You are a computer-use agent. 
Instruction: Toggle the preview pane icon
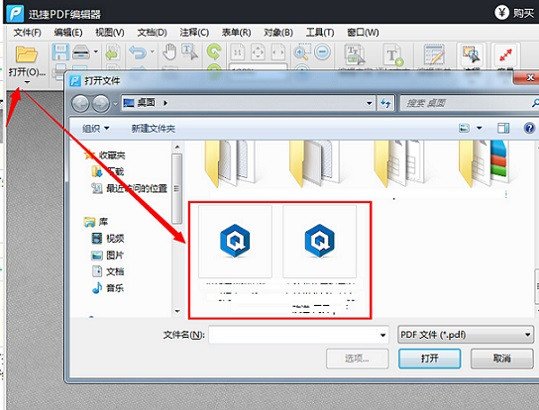503,128
